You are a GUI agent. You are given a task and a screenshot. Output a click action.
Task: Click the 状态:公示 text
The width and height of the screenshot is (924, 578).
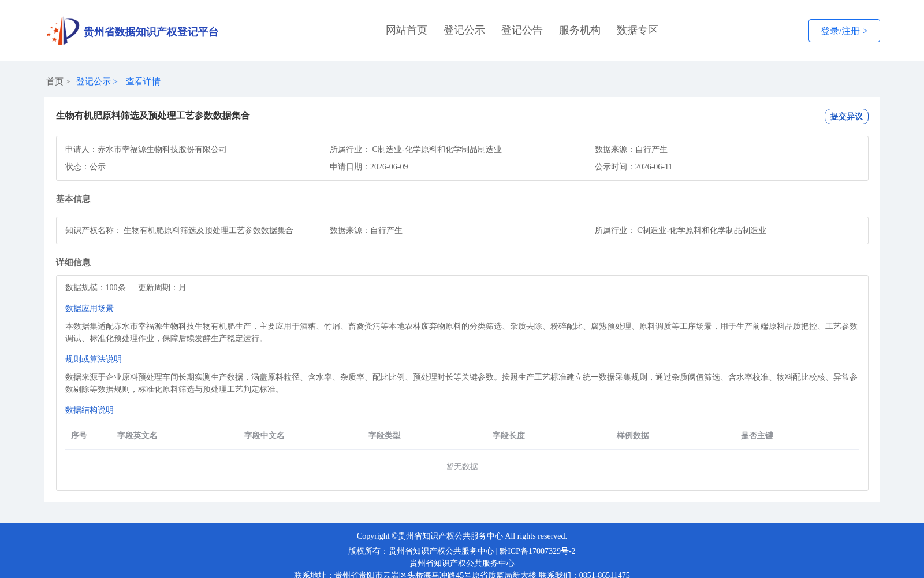85,166
